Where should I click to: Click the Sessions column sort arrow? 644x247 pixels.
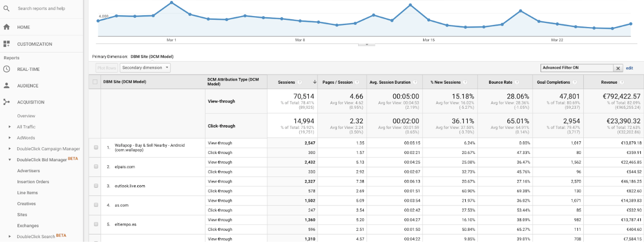point(314,82)
